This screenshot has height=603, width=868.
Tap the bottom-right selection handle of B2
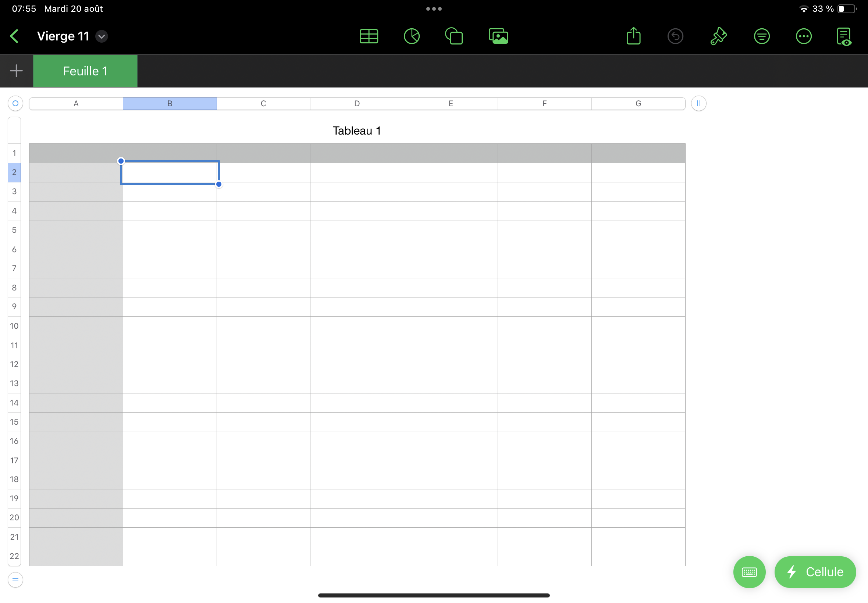[219, 184]
